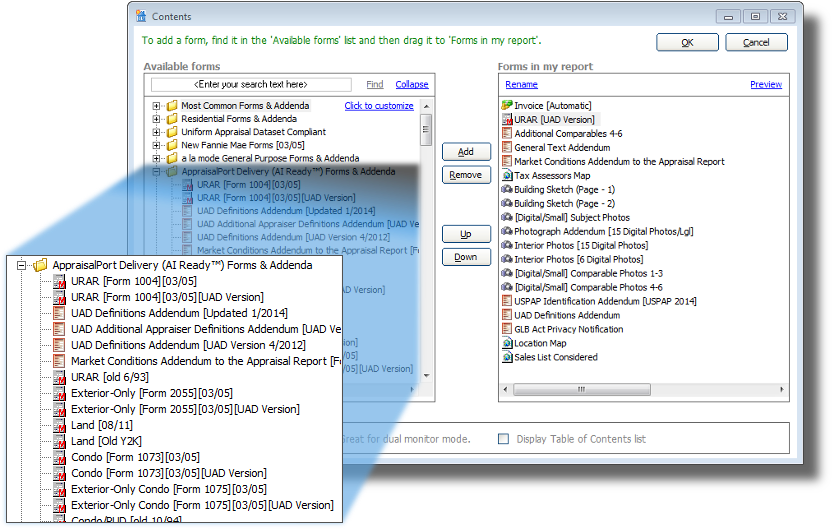The height and width of the screenshot is (529, 832).
Task: Select Interior Photos [6 Digital Photos]
Action: [x=578, y=259]
